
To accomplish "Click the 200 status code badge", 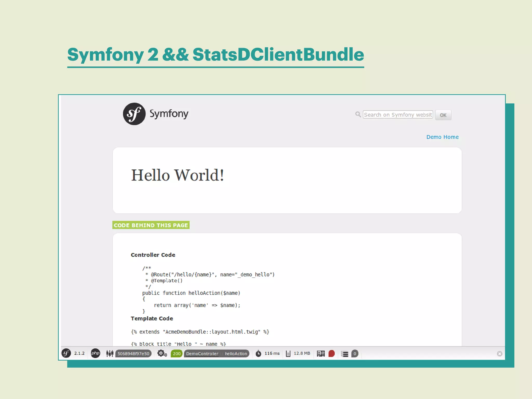I will tap(177, 354).
